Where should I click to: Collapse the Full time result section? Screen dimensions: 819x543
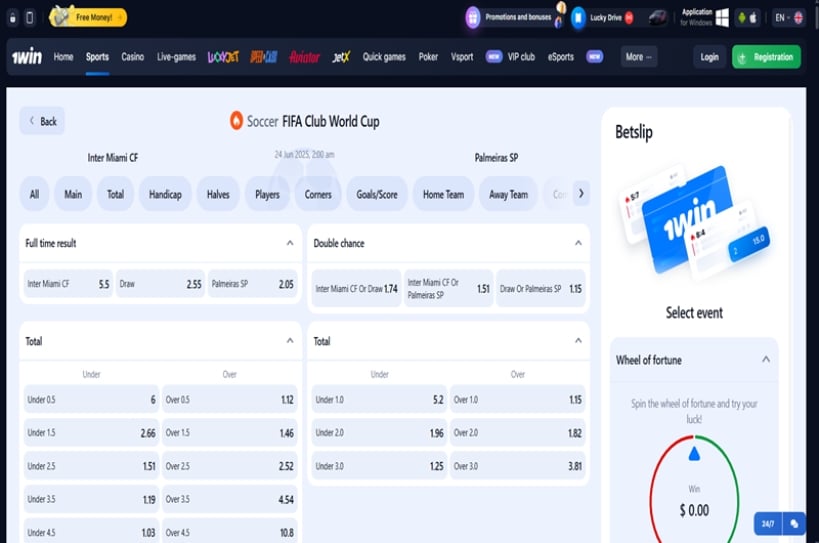[x=290, y=243]
